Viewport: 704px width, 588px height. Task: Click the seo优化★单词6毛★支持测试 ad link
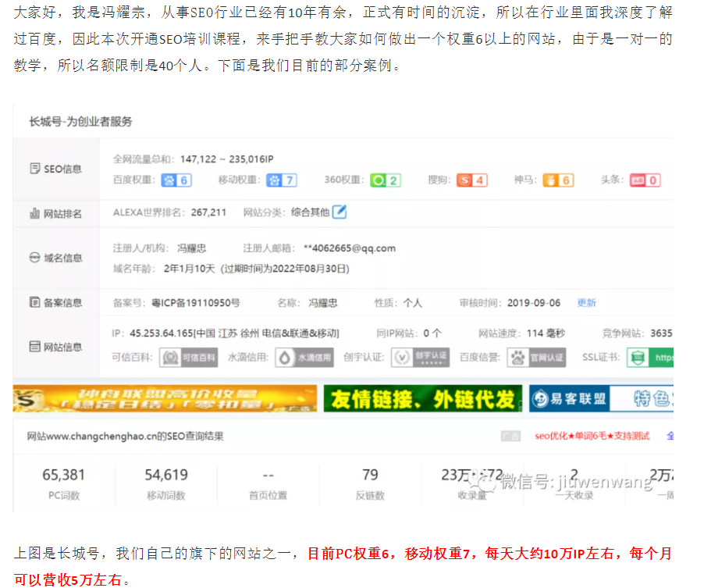click(592, 436)
